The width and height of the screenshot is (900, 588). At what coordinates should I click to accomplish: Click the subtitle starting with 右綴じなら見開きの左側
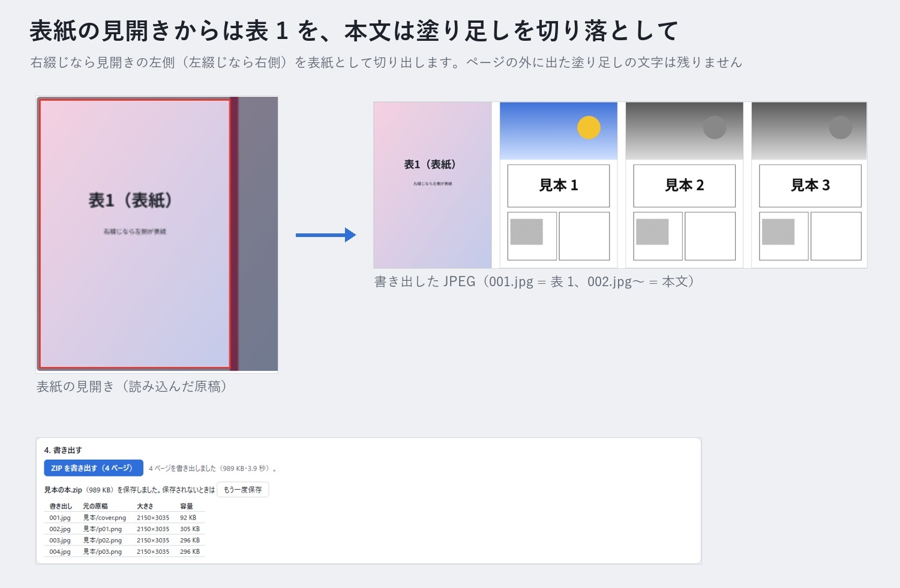click(386, 62)
